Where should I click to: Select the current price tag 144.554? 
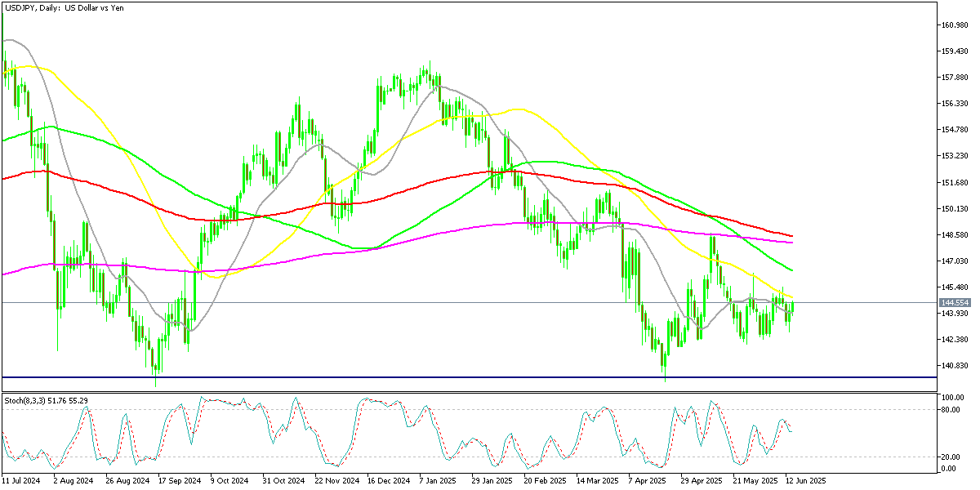pos(953,303)
